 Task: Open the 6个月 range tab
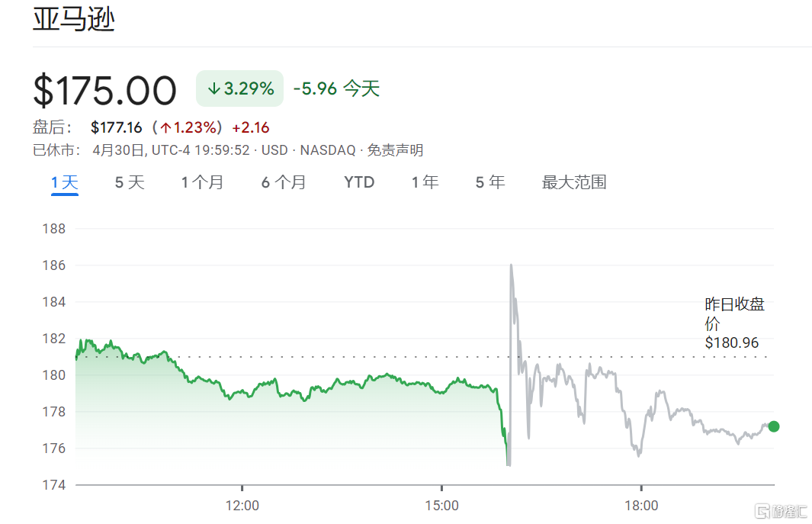(x=284, y=182)
